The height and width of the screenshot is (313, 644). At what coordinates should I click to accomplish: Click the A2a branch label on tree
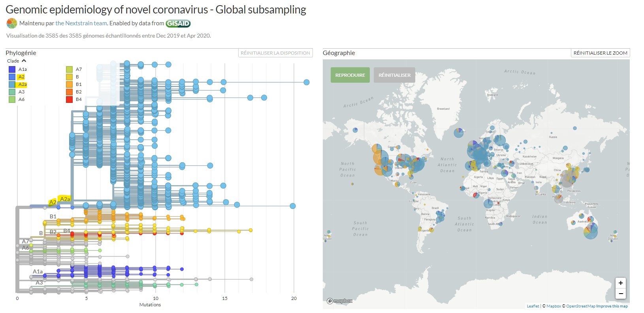[x=65, y=199]
